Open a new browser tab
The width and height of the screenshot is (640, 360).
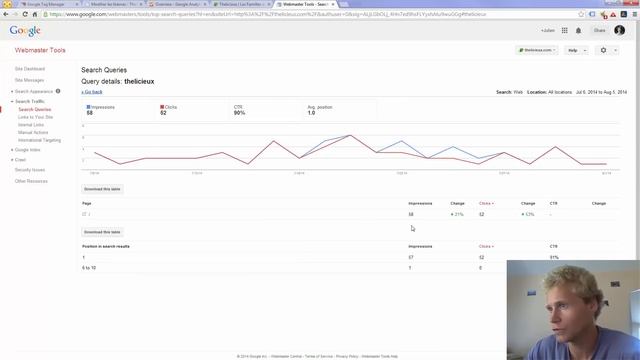click(344, 4)
